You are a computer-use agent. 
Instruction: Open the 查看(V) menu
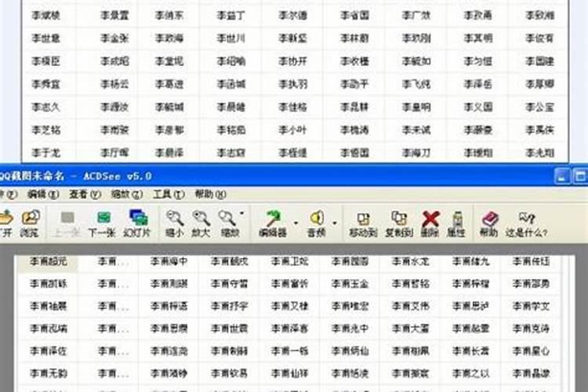pyautogui.click(x=85, y=194)
